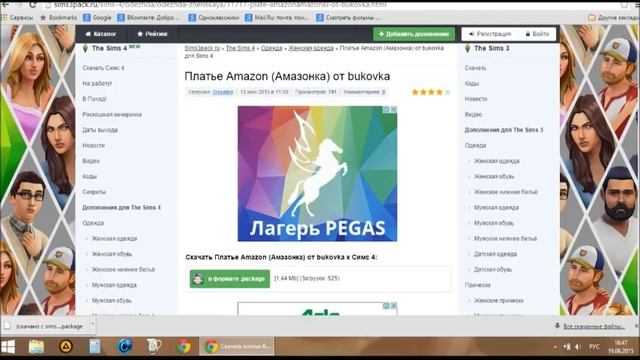
Task: Click the Регистрация button
Action: (x=490, y=34)
